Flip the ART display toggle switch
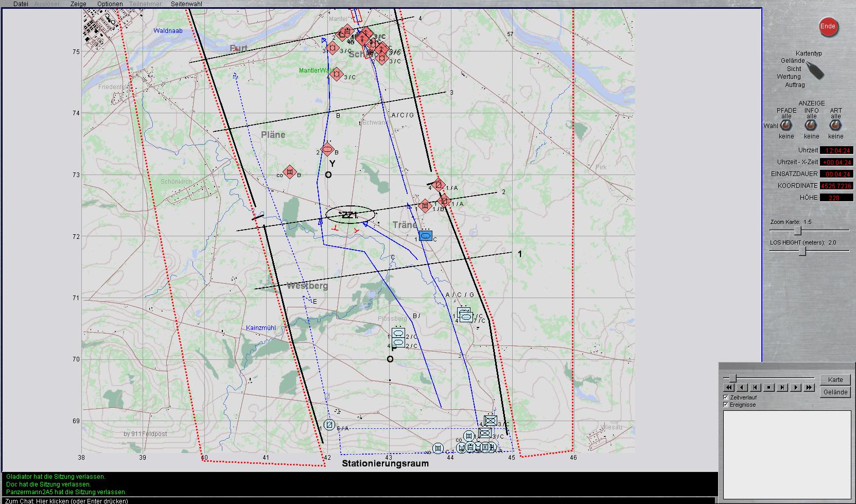The image size is (856, 504). [835, 126]
